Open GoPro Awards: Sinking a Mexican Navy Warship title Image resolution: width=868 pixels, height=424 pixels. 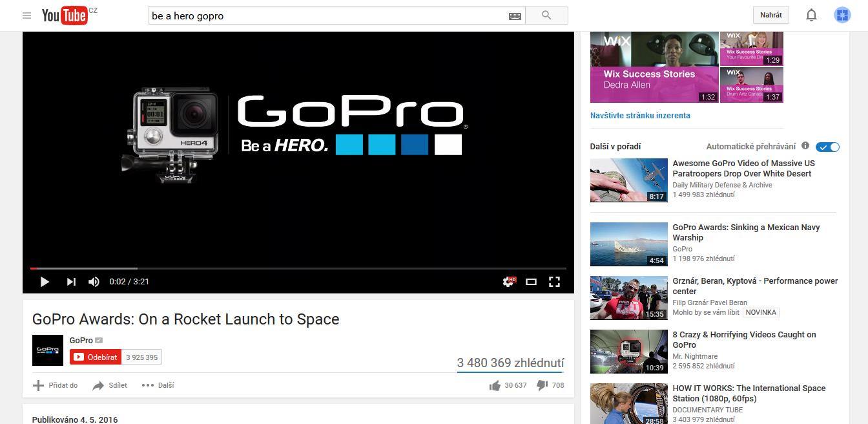(747, 233)
